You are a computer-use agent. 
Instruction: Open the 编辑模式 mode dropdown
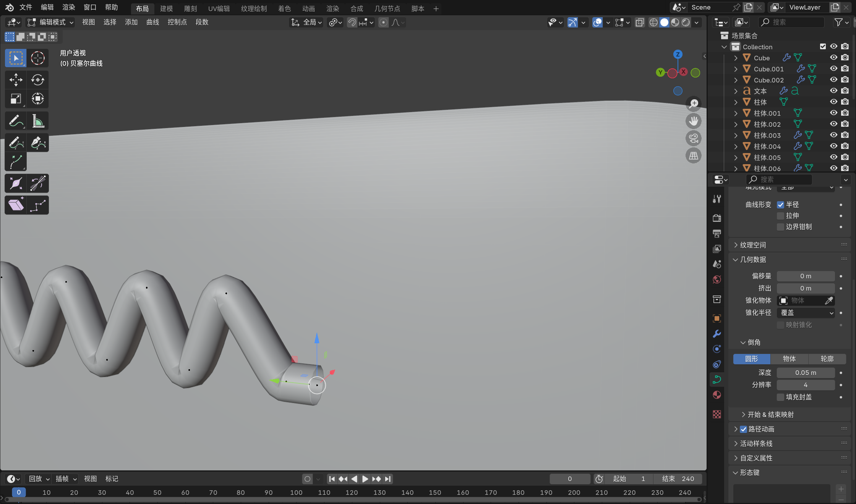[50, 22]
